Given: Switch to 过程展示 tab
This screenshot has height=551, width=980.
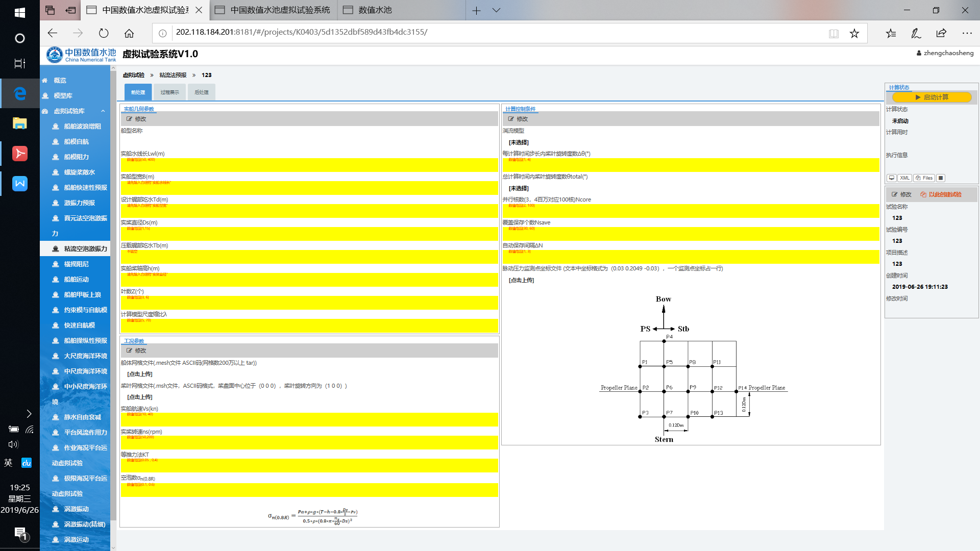Looking at the screenshot, I should (169, 92).
